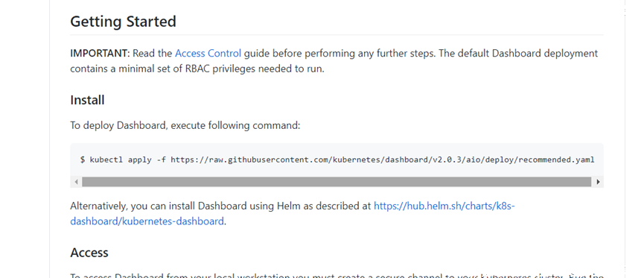Click the right arrow of the code scrollbar
The image size is (644, 278).
[x=598, y=182]
